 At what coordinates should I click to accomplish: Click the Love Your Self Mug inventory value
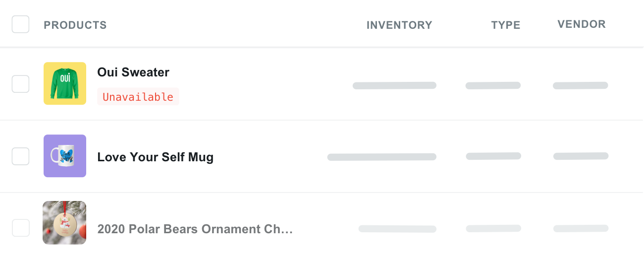pyautogui.click(x=381, y=157)
